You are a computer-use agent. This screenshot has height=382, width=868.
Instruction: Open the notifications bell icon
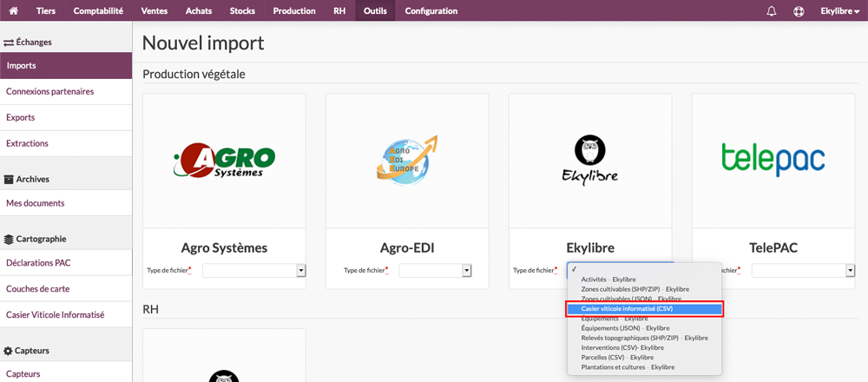tap(772, 11)
